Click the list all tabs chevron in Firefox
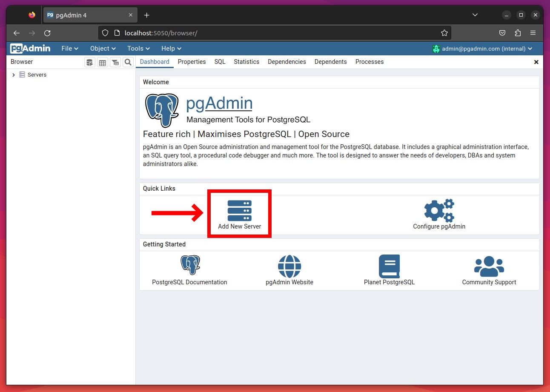This screenshot has width=550, height=392. (x=475, y=15)
